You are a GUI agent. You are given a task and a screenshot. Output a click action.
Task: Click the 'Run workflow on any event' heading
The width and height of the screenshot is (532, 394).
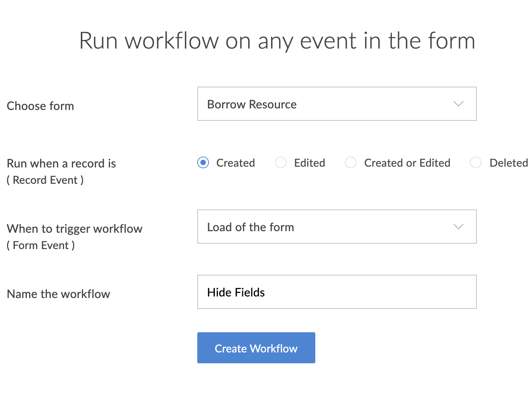pos(277,41)
